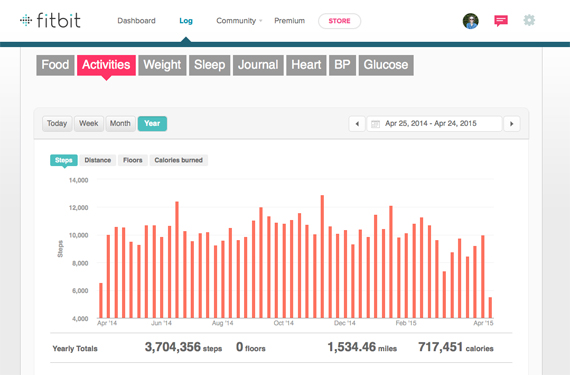Click the 3,704,356 steps yearly total
This screenshot has width=570, height=375.
[x=183, y=347]
